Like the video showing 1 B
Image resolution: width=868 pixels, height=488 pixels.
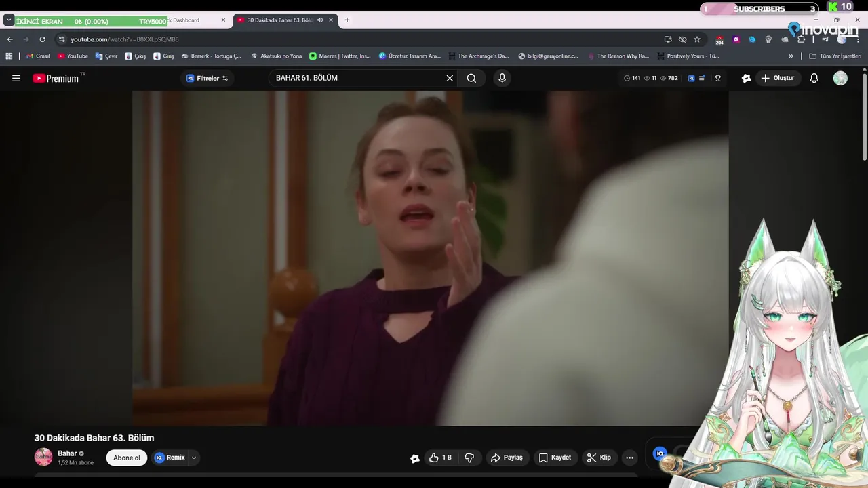click(441, 457)
